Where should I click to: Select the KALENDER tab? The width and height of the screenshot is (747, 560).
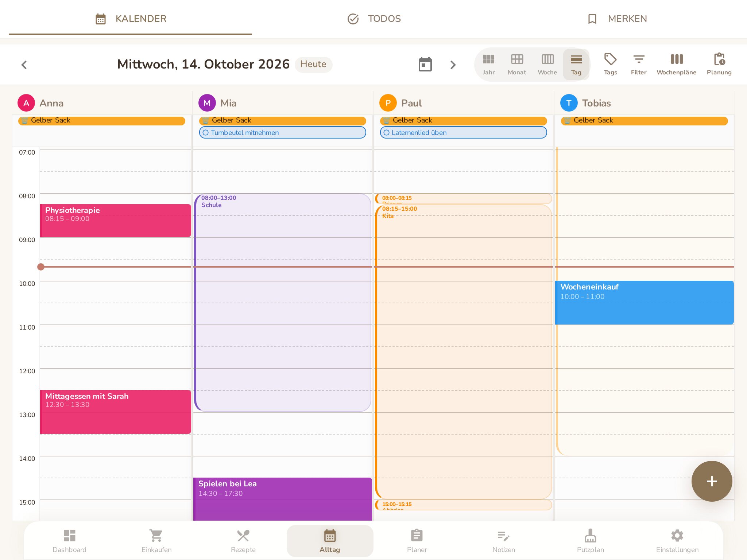tap(130, 19)
